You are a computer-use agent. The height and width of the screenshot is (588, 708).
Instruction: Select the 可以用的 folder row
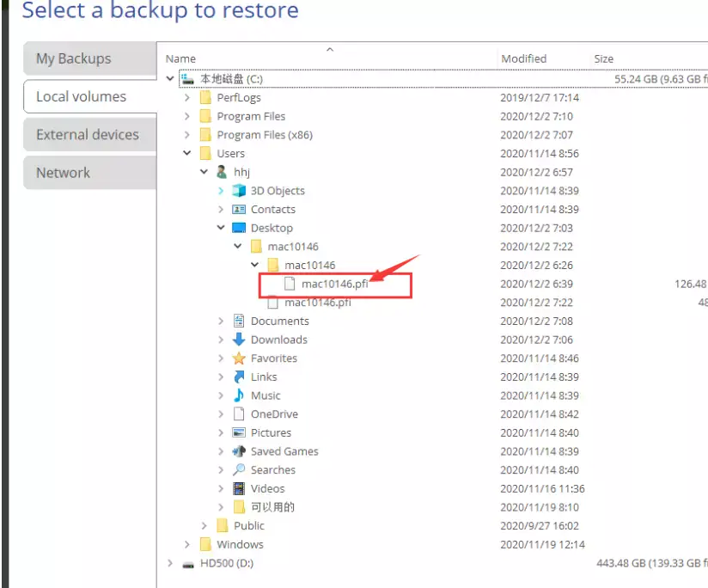click(x=272, y=506)
